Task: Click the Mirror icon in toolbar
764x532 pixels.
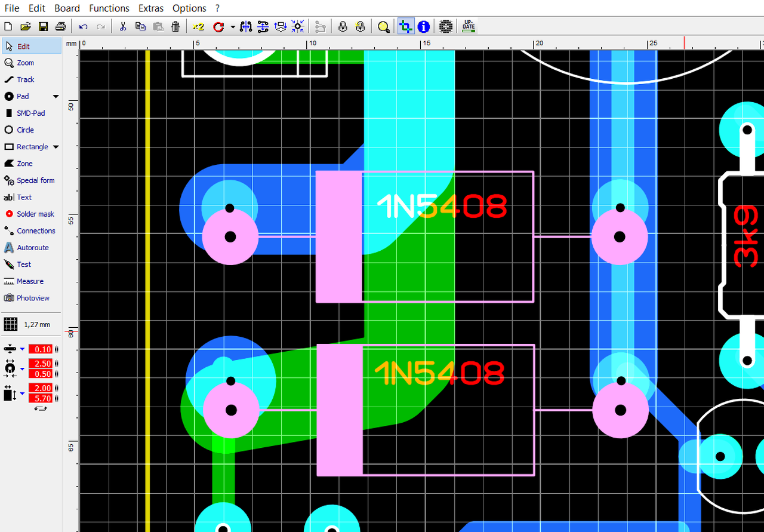Action: coord(246,26)
